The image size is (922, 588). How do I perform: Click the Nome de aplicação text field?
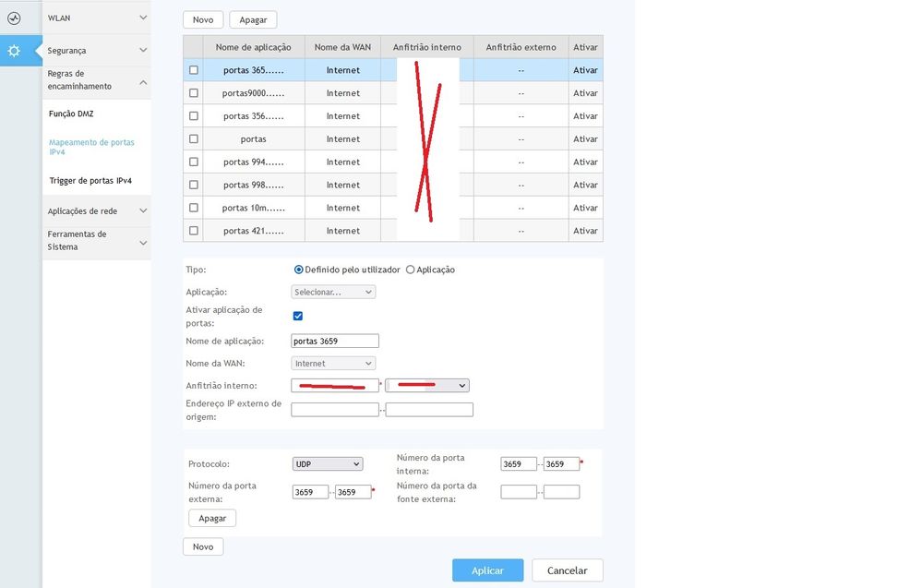point(335,341)
